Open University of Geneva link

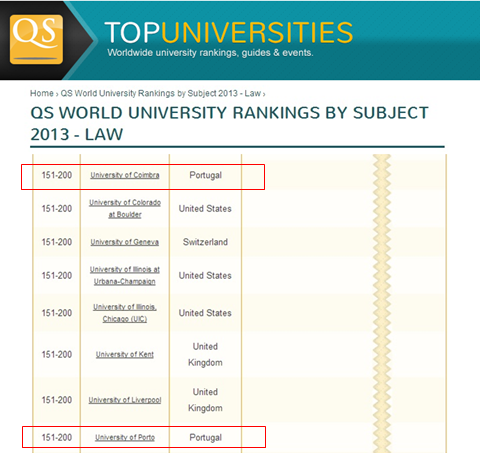pos(125,242)
